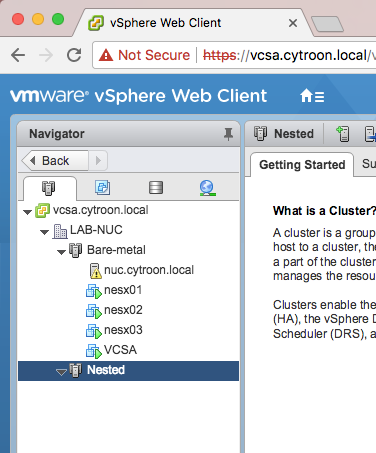The image size is (376, 453).
Task: Click the VCSA VM icon
Action: point(94,351)
